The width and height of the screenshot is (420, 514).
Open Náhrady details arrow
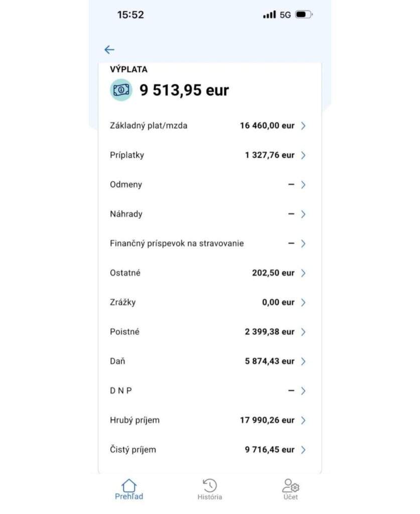[x=303, y=214]
